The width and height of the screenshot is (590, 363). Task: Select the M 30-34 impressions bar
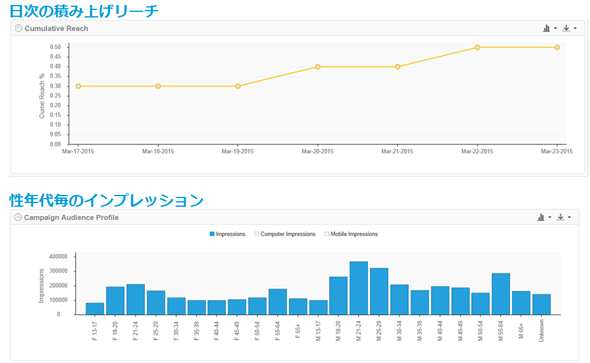[x=399, y=299]
